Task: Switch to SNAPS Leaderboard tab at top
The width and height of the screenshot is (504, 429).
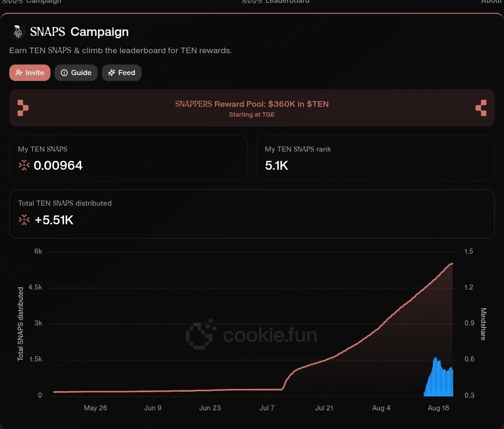Action: (x=275, y=1)
